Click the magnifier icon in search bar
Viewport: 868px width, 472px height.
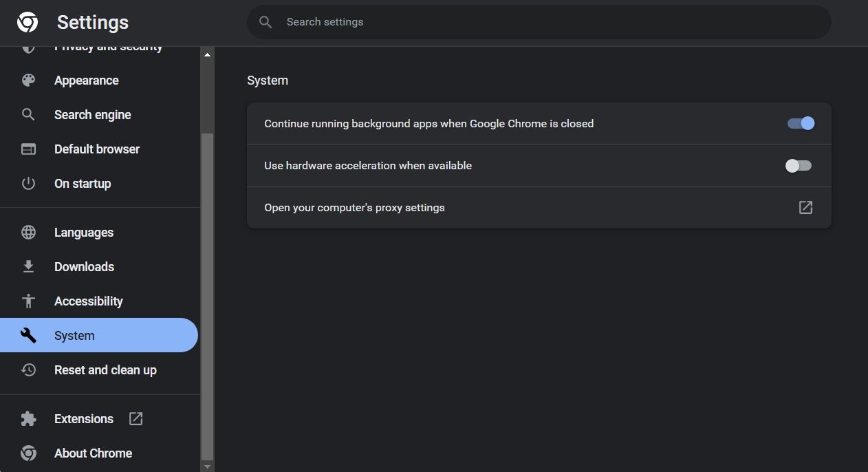point(265,22)
